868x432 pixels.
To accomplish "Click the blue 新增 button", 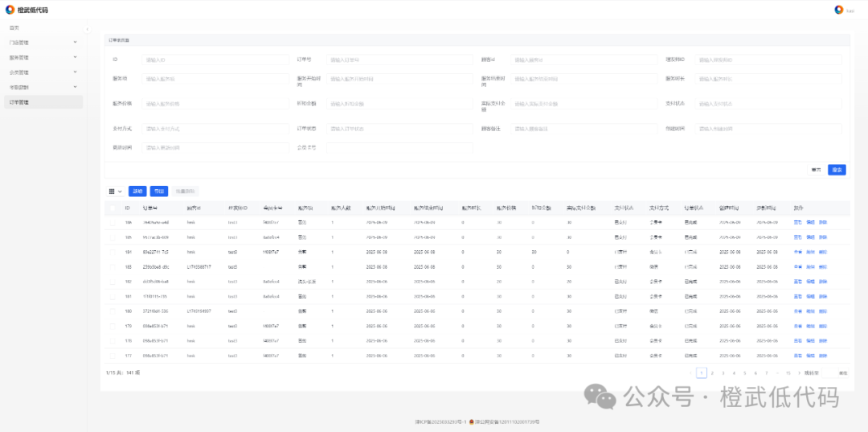I will [137, 191].
